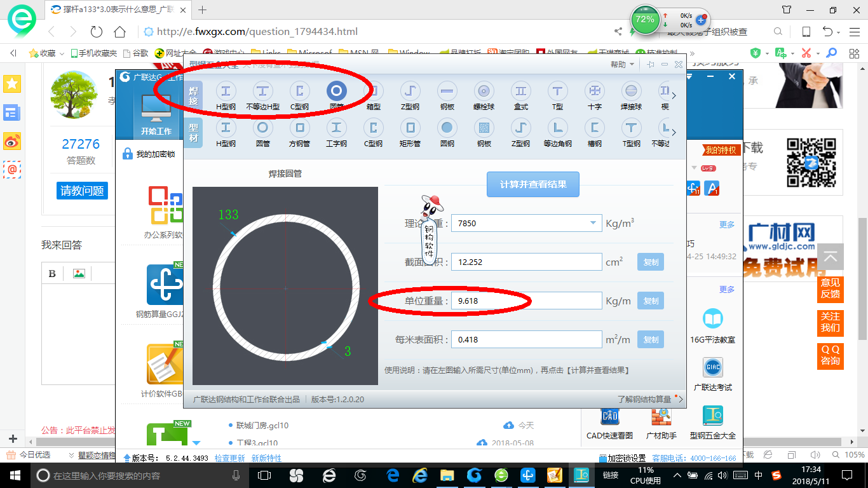868x488 pixels.
Task: Open 了解钢结构算量 link
Action: [644, 399]
